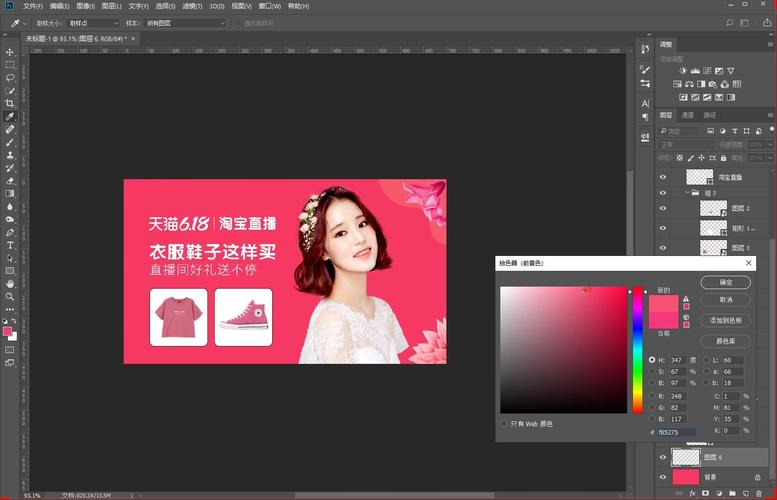Click the vertical hue spectrum slider
The width and height of the screenshot is (777, 500).
(x=637, y=350)
